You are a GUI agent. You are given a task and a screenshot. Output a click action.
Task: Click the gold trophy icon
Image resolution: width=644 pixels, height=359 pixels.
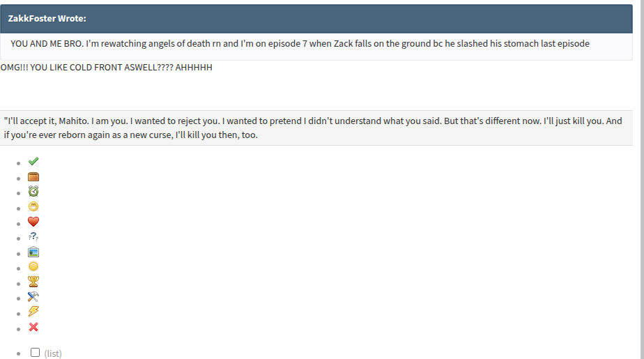coord(33,282)
